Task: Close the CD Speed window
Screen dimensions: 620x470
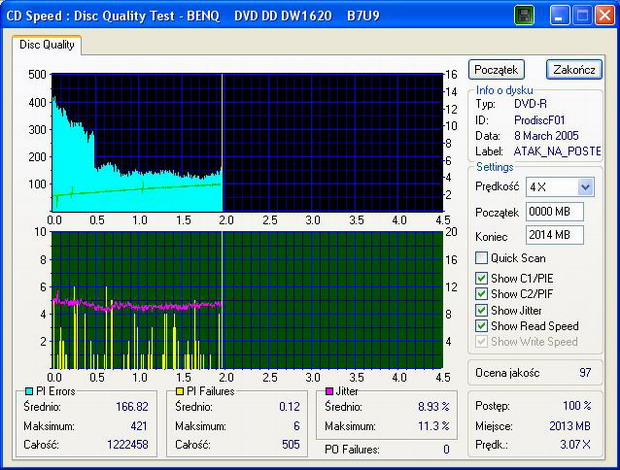Action: [x=605, y=16]
